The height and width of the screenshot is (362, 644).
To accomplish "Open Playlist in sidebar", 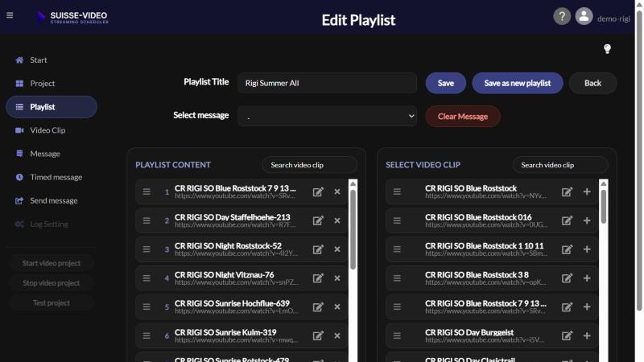I will coord(52,107).
